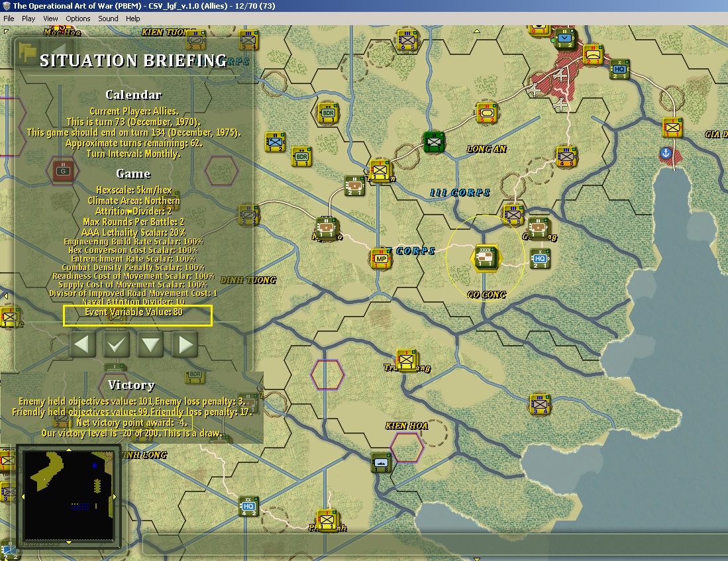Click the LONG AN map label
Screen dimensions: 728x561
tap(487, 149)
